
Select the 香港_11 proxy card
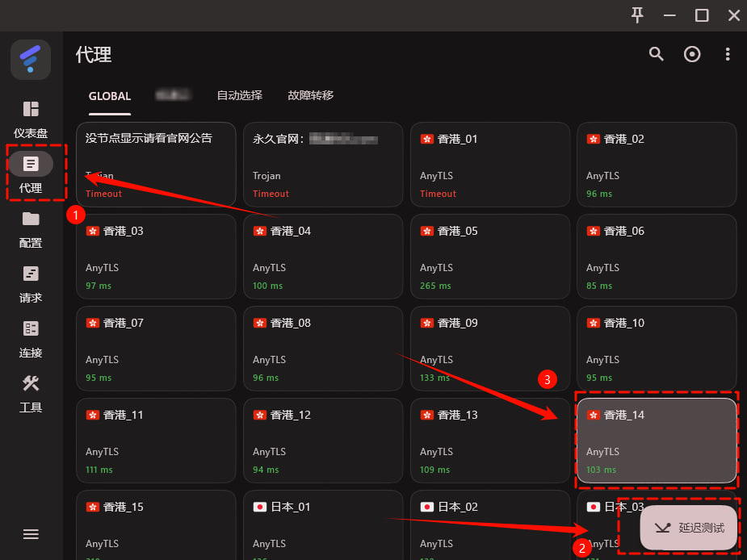click(156, 441)
